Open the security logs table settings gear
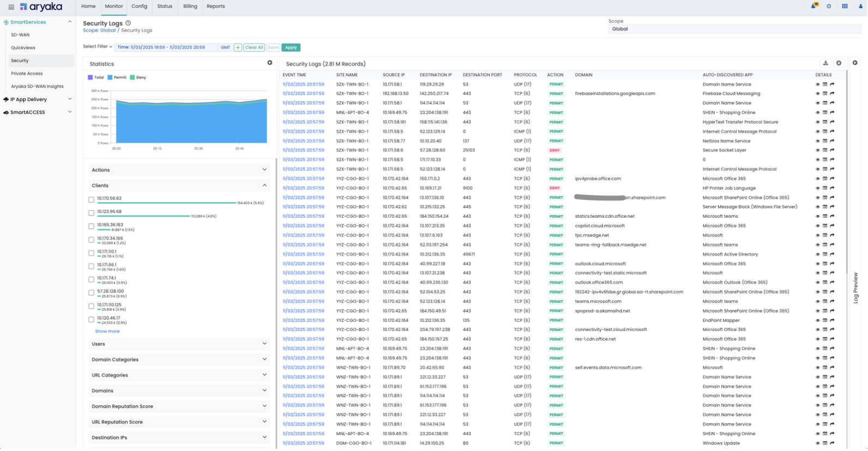 (839, 63)
